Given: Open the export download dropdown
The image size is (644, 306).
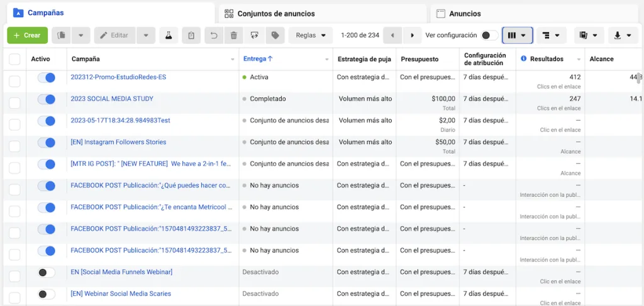Looking at the screenshot, I should coord(623,35).
